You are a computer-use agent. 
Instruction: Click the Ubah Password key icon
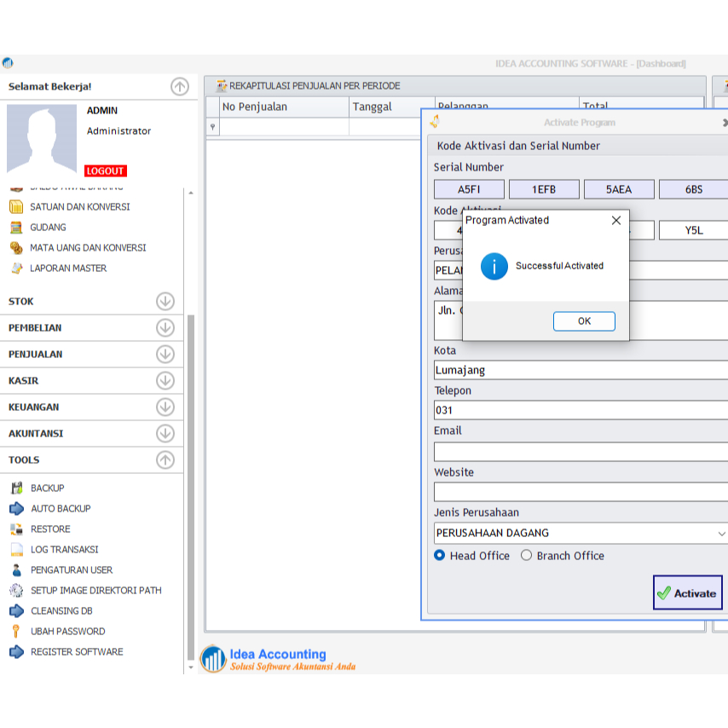(16, 631)
